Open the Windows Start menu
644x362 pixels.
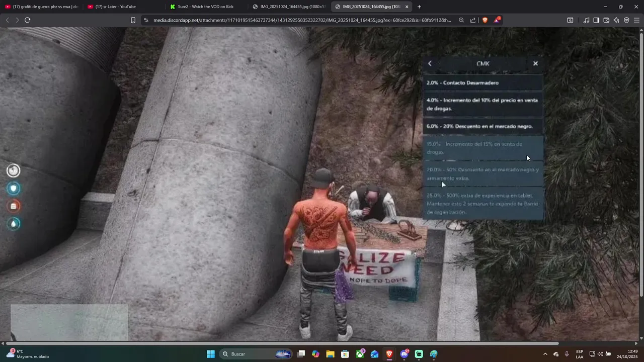pos(211,354)
